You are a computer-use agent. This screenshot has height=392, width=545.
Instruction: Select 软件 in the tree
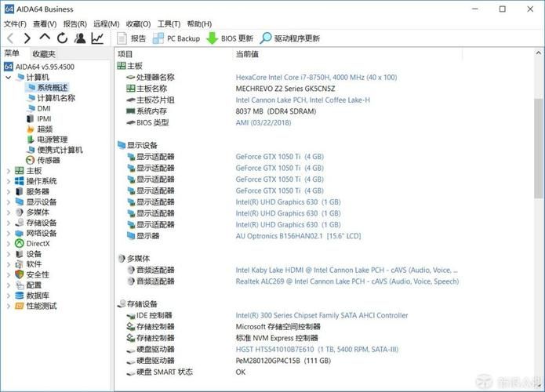34,264
